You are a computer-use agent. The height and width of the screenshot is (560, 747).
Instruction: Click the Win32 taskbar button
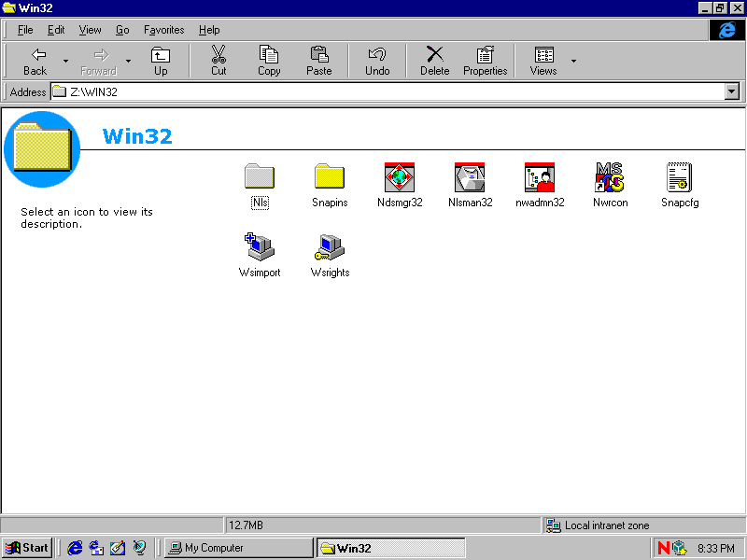coord(390,548)
